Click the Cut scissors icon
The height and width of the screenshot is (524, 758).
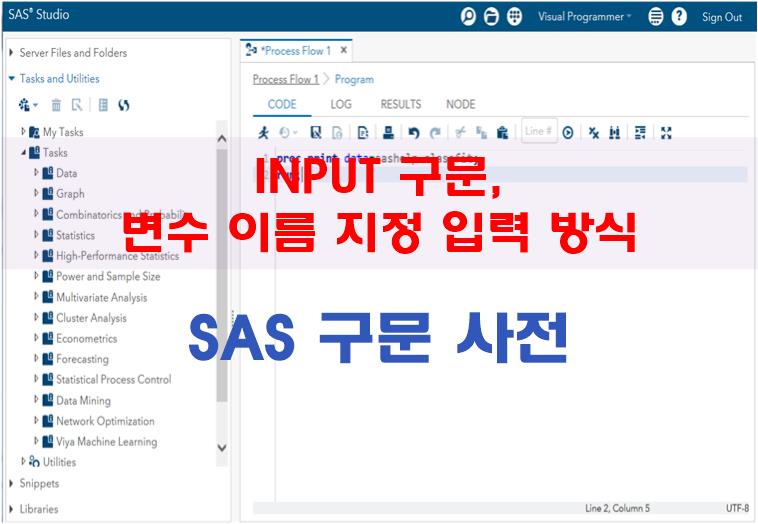tap(461, 132)
